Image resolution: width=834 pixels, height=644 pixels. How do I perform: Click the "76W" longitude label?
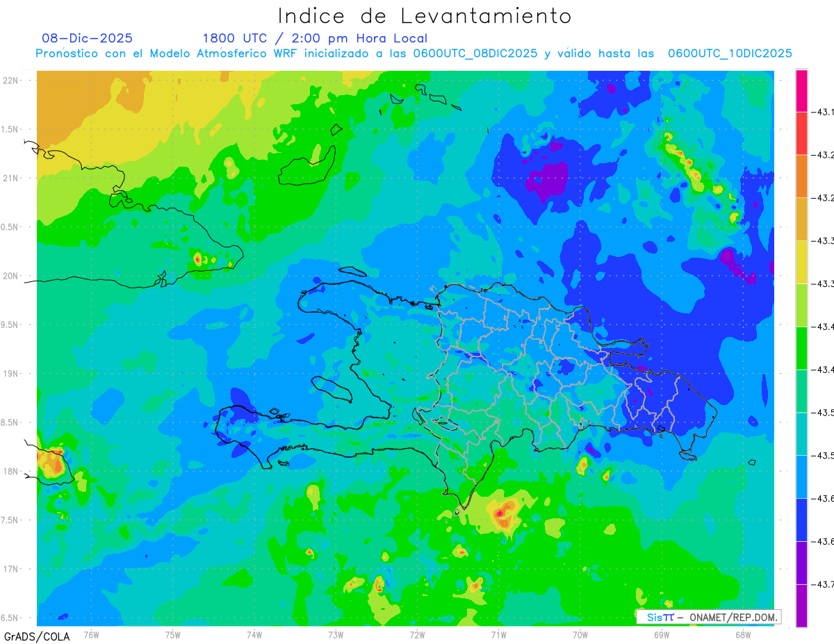click(92, 634)
